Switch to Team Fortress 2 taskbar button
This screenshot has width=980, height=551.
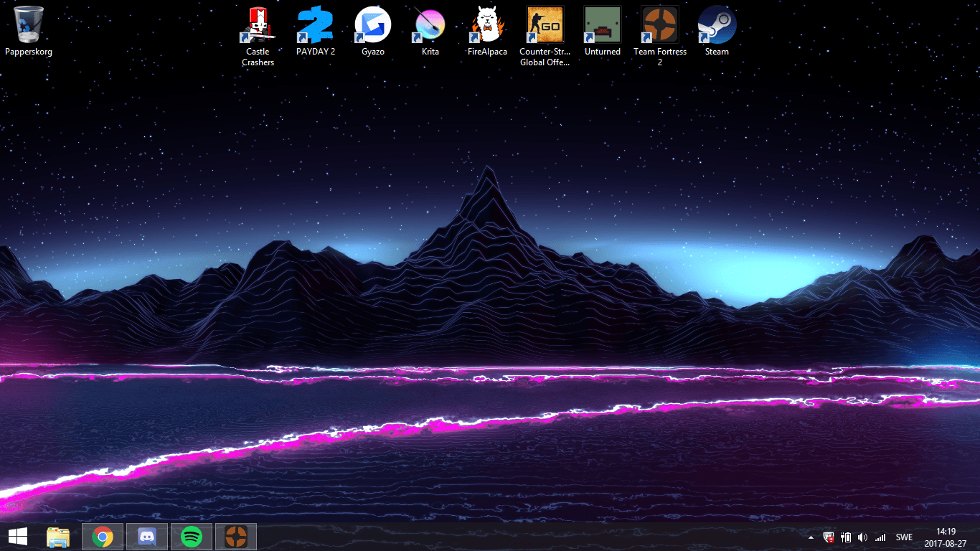[x=235, y=537]
